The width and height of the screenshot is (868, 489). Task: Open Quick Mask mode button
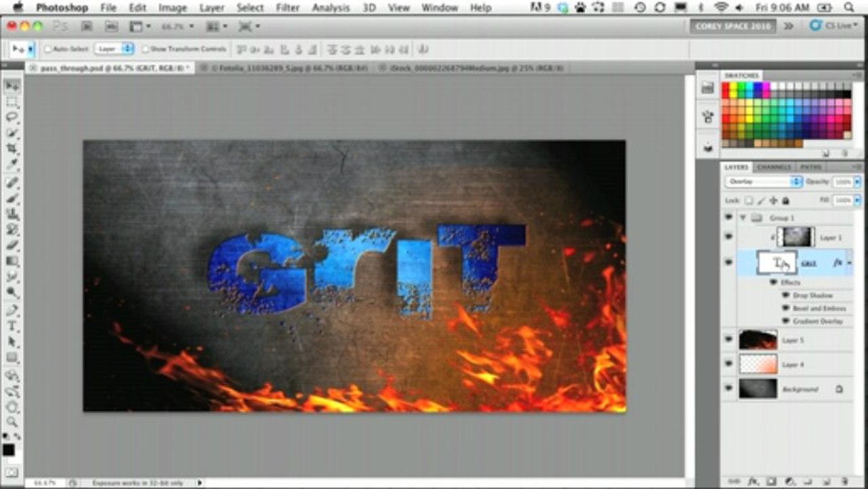pos(12,472)
